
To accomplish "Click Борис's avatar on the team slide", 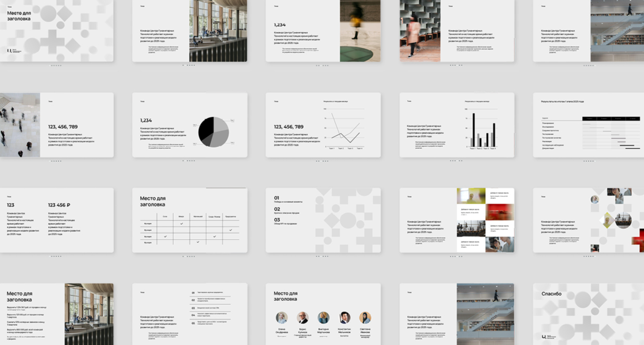I will pyautogui.click(x=302, y=317).
